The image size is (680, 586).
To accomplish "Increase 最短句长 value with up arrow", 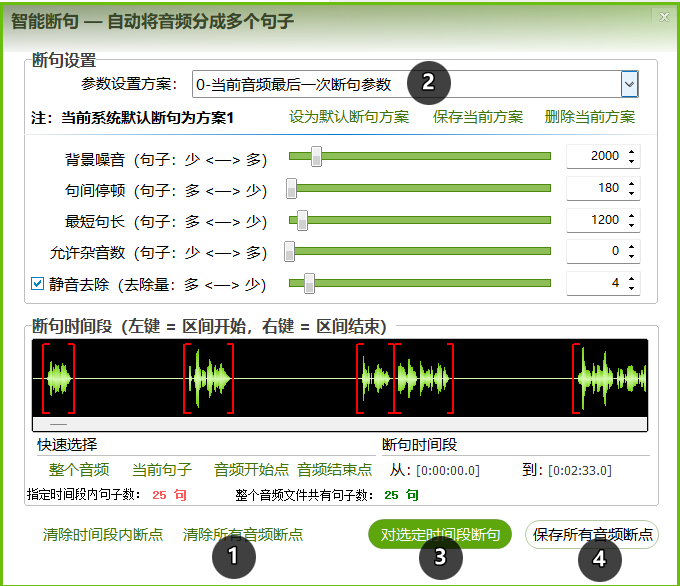I will click(632, 215).
